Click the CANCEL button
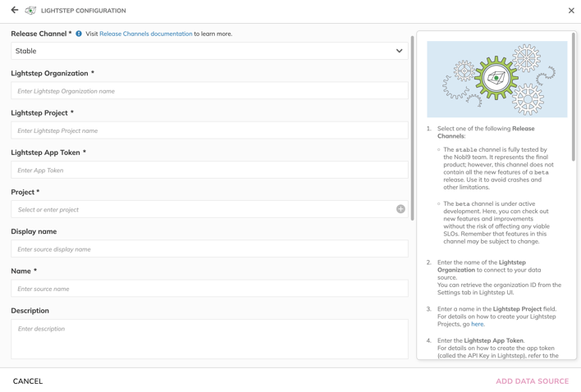The height and width of the screenshot is (392, 581). [28, 381]
